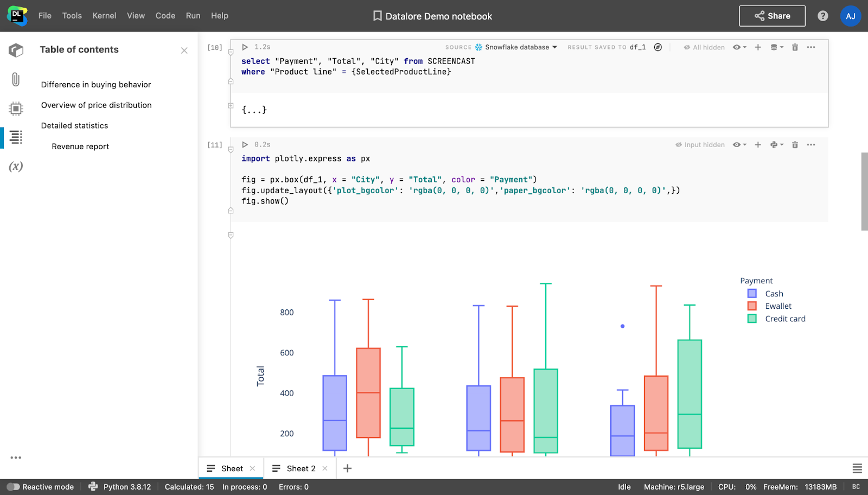Click the vertical scrollbar thumb
This screenshot has width=868, height=495.
click(x=864, y=192)
